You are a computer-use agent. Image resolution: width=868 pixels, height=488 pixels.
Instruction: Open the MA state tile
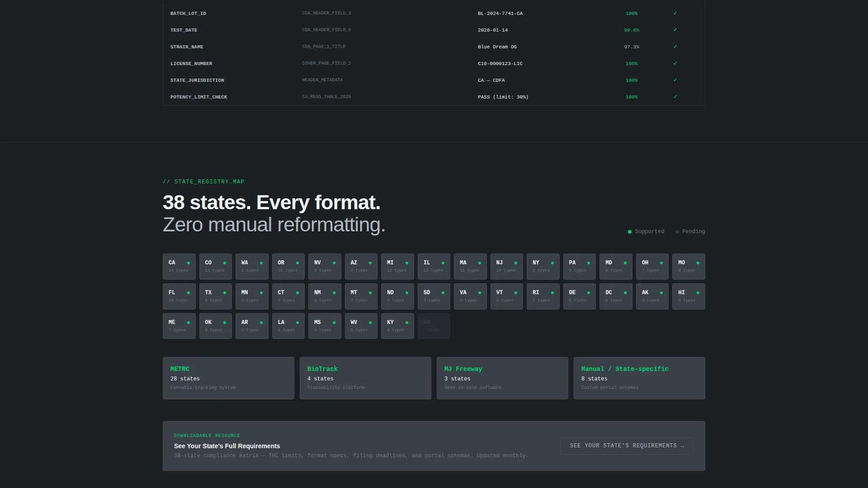click(x=470, y=267)
